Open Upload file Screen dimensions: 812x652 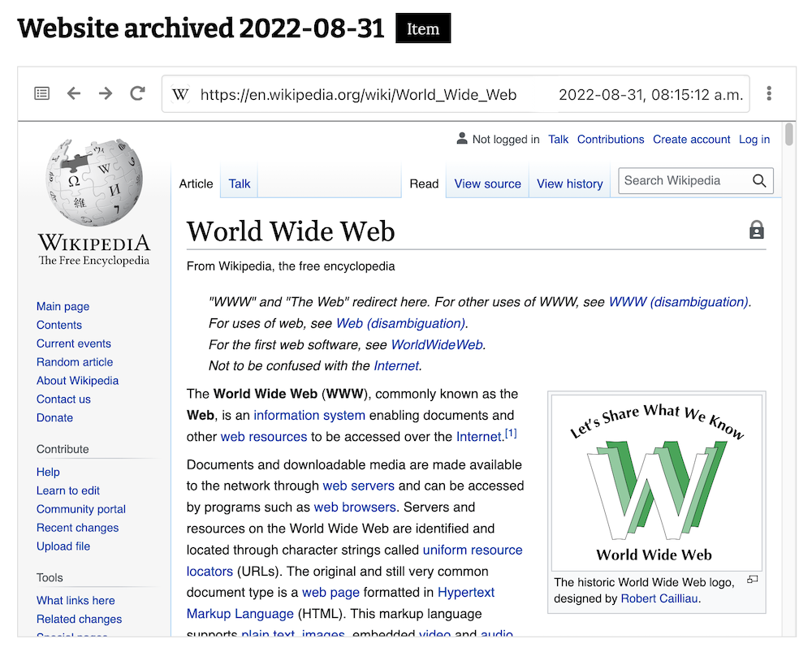pyautogui.click(x=63, y=547)
